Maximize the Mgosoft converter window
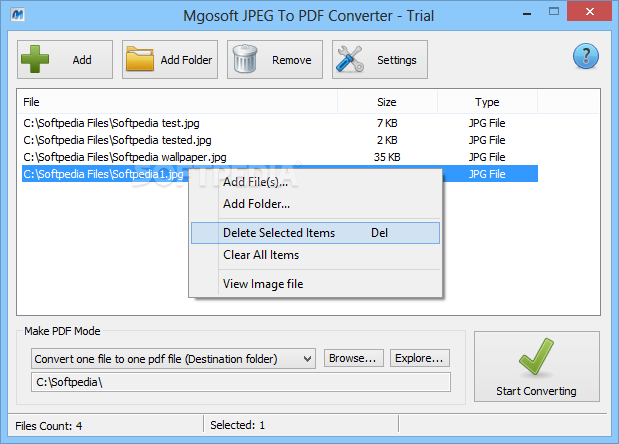Screen dimensions: 619x444 click(x=554, y=11)
